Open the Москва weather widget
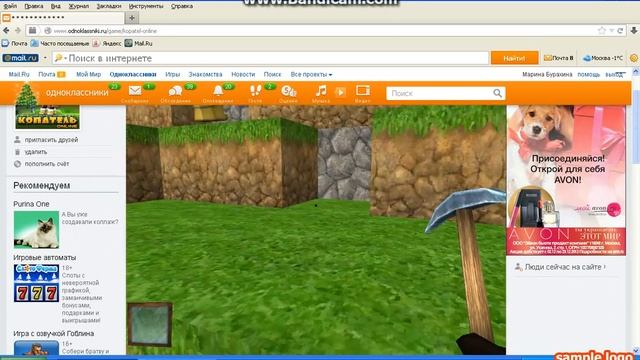Image resolution: width=640 pixels, height=360 pixels. click(x=603, y=58)
